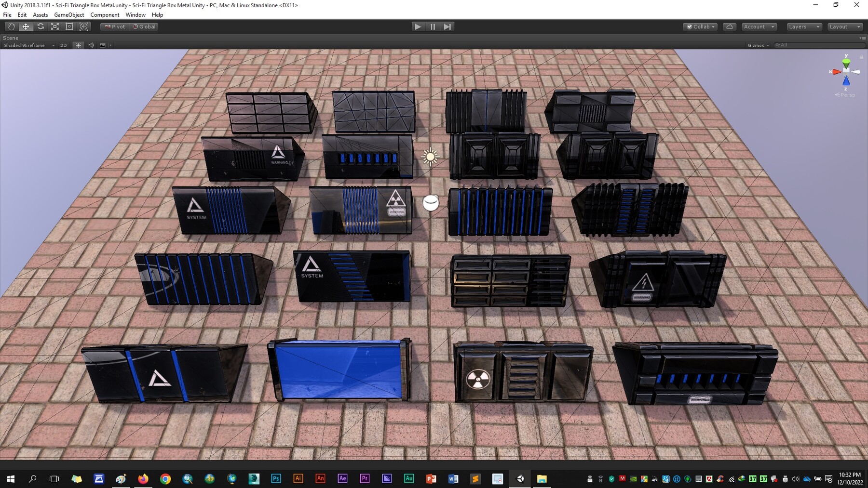This screenshot has height=488, width=868.
Task: Open the Layout dropdown
Action: [x=844, y=26]
